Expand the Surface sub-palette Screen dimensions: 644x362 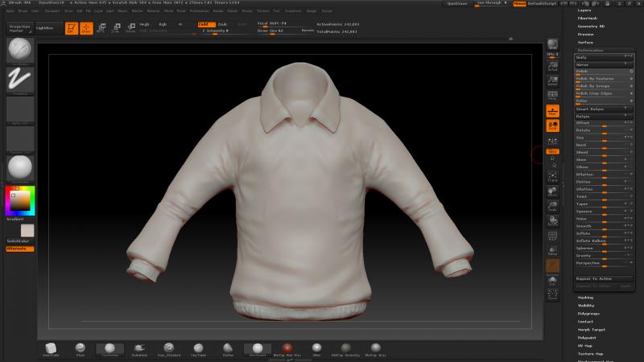pos(585,43)
